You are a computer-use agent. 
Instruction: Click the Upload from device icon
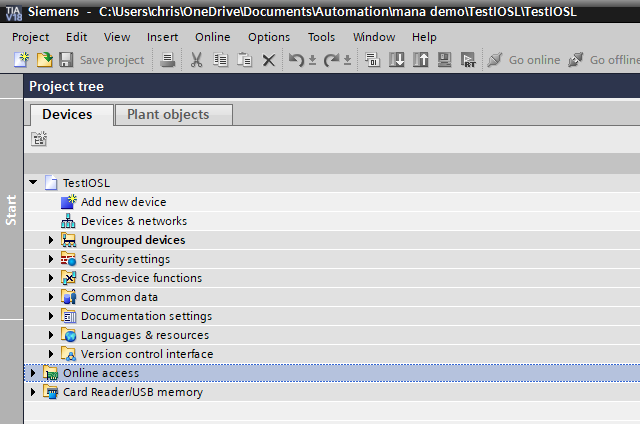(420, 60)
